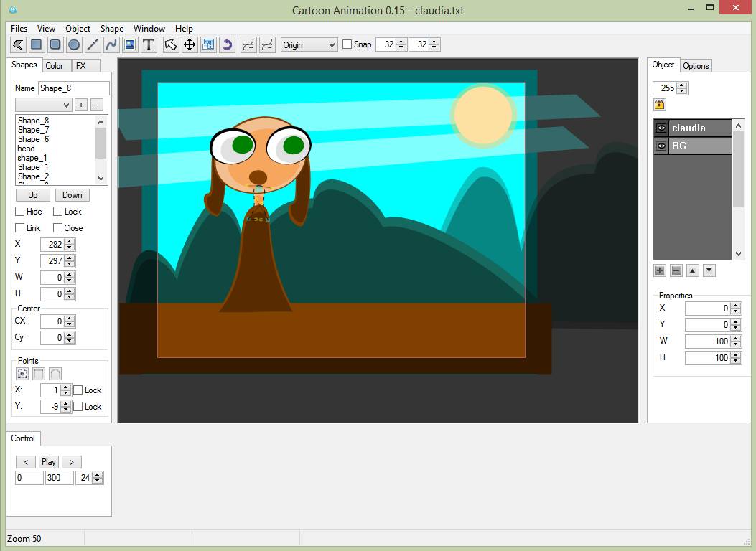Select the rectangle tool

(36, 44)
